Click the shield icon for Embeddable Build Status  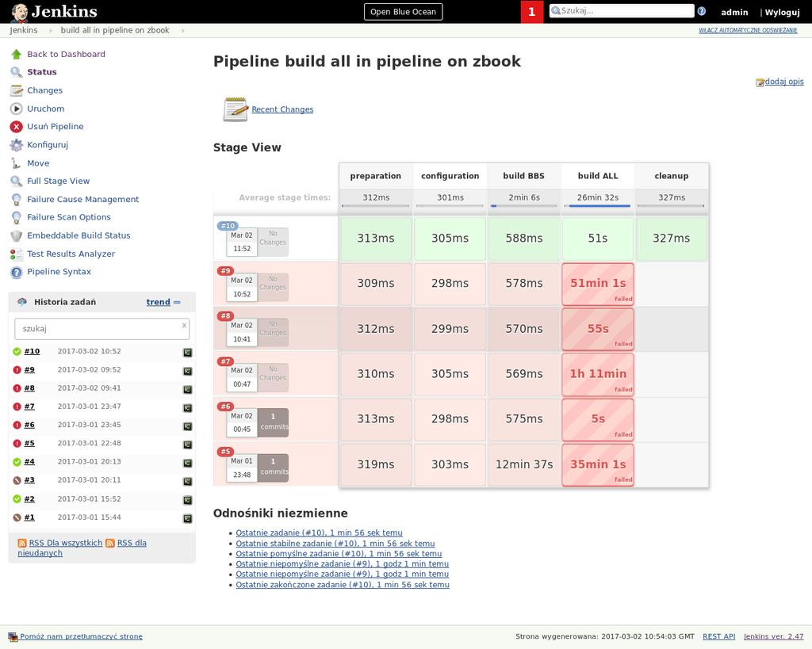[x=17, y=235]
